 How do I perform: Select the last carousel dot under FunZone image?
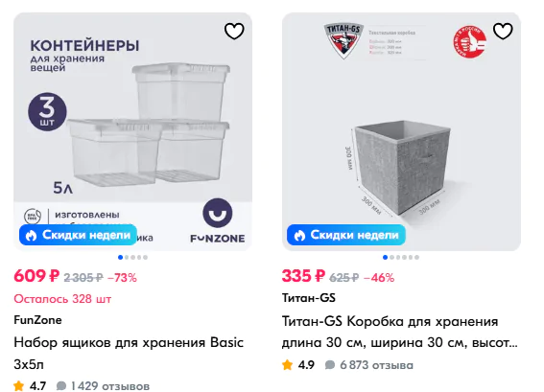pyautogui.click(x=146, y=257)
